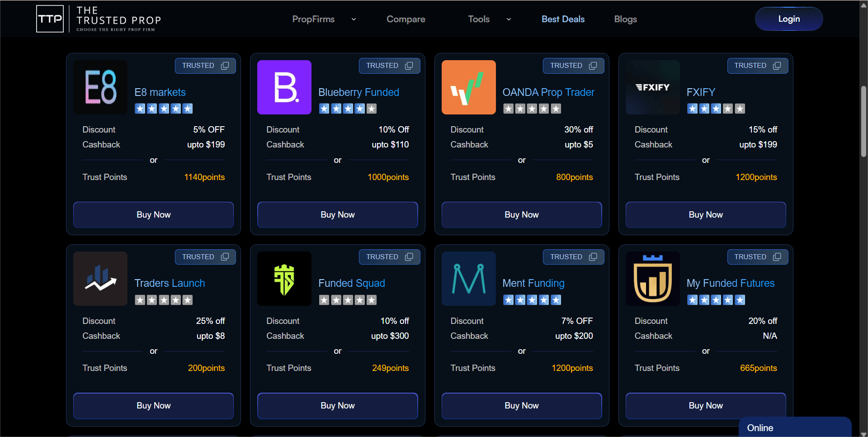Open the FXIFY title link
Screen dimensions: 868x437
tap(701, 92)
